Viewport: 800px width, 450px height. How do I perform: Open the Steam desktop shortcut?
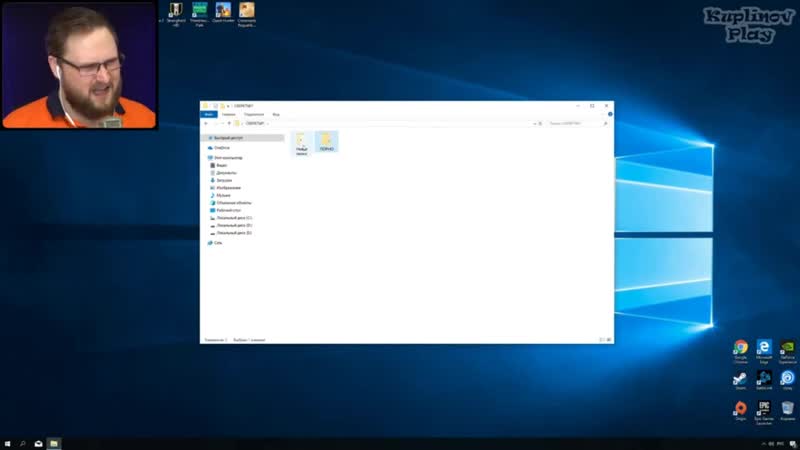740,381
